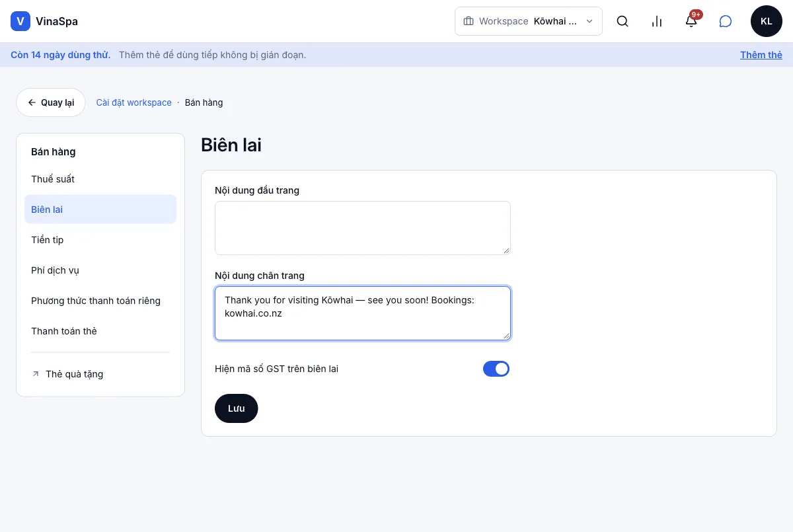Go to Cài đặt workspace breadcrumb

pyautogui.click(x=134, y=102)
